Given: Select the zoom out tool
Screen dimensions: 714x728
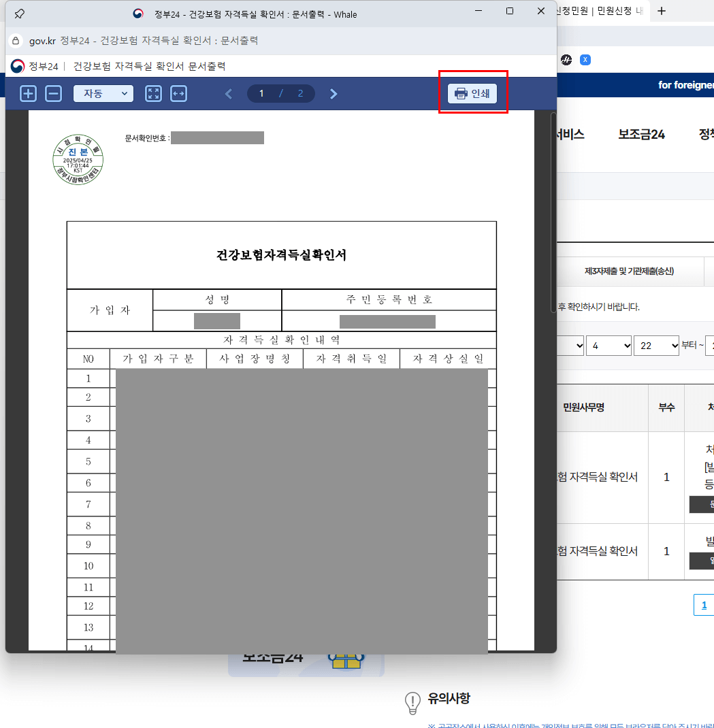Looking at the screenshot, I should (x=53, y=93).
